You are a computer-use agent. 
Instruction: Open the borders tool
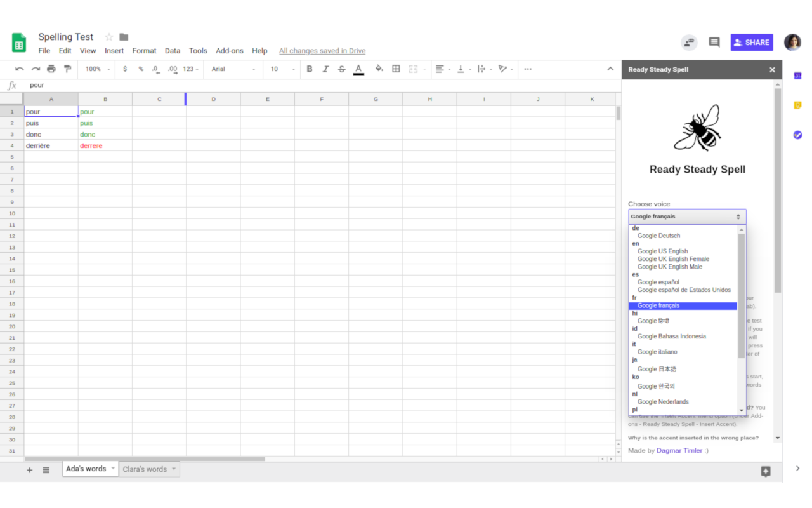pos(396,69)
